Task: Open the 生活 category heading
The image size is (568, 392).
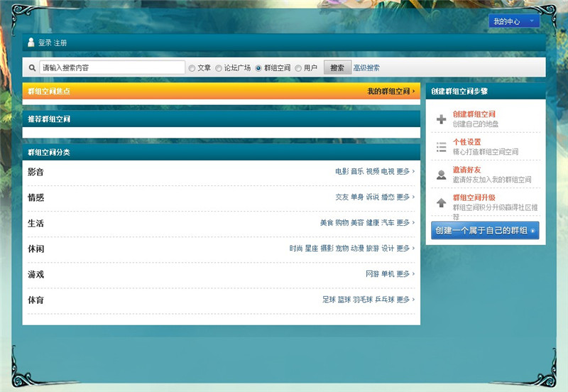Action: pos(36,223)
